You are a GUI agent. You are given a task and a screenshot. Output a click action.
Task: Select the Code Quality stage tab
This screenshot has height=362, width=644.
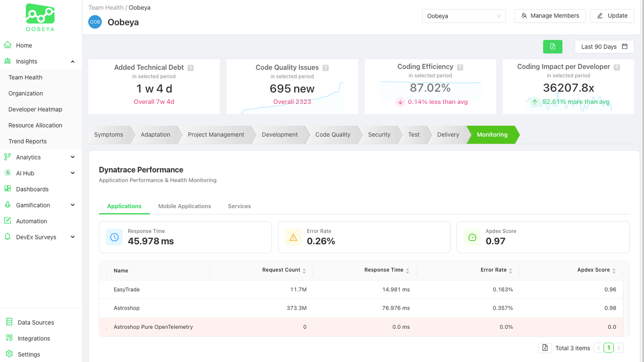333,135
